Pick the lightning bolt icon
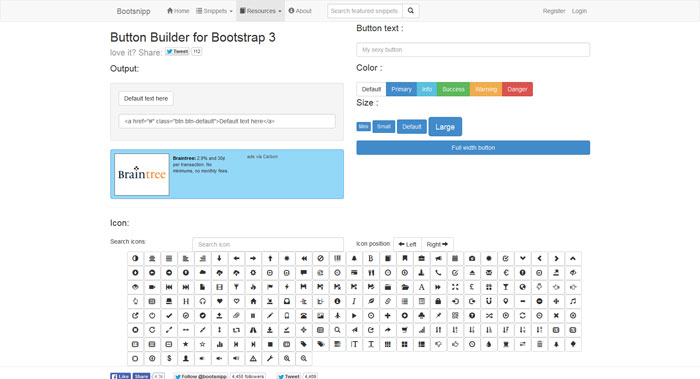The height and width of the screenshot is (379, 700). pyautogui.click(x=287, y=287)
